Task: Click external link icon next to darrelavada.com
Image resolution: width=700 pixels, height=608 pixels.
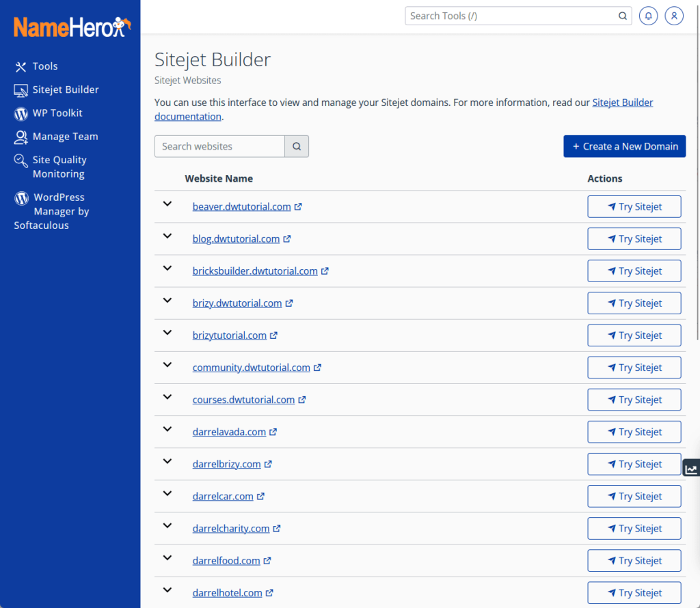Action: pyautogui.click(x=273, y=432)
